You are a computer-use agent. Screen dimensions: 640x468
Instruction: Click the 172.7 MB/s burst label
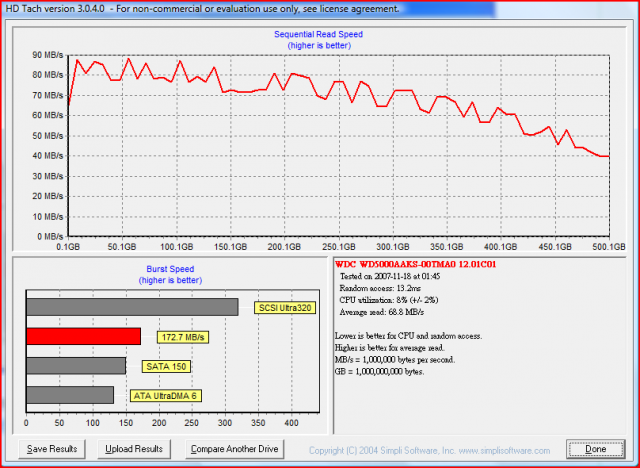(x=183, y=337)
